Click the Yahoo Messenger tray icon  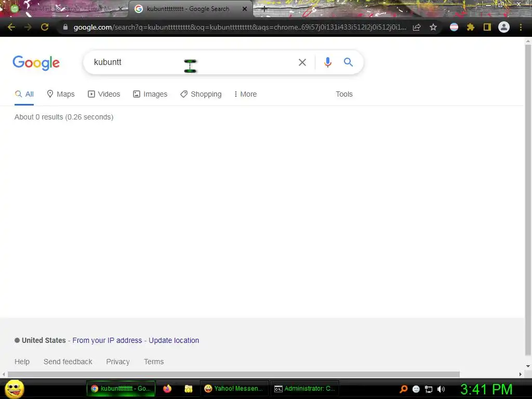click(416, 389)
